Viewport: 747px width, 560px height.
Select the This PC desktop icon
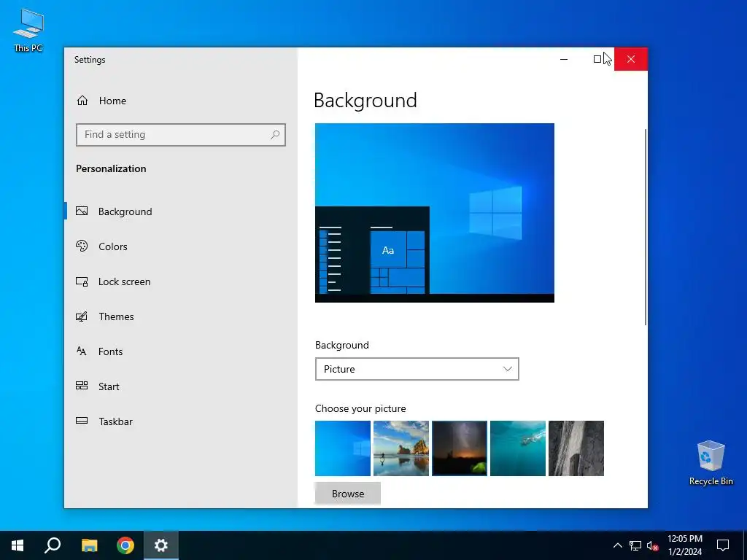pos(28,30)
